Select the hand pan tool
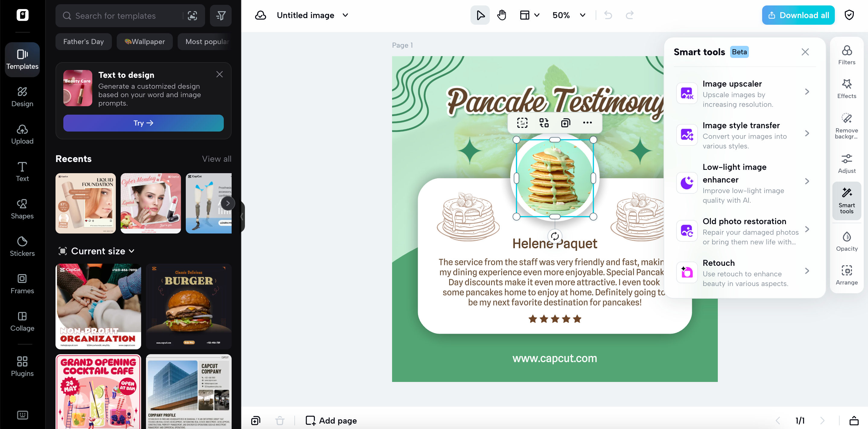The image size is (868, 429). pyautogui.click(x=501, y=15)
